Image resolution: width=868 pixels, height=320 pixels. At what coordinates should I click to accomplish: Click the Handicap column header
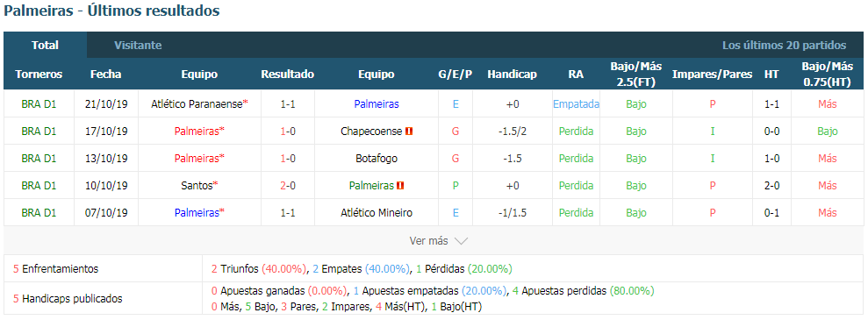pyautogui.click(x=512, y=74)
